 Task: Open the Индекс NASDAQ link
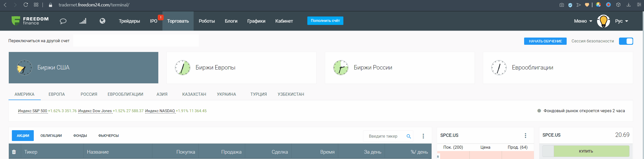pos(160,111)
